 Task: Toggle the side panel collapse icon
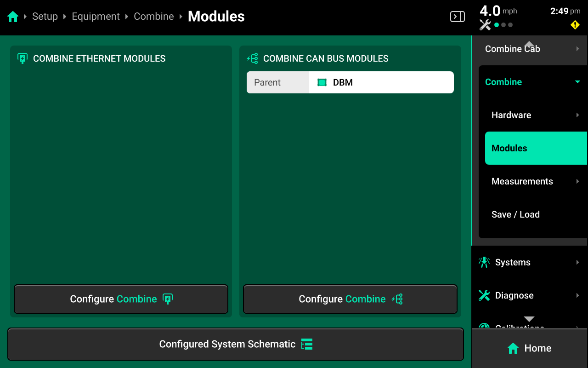(x=457, y=17)
